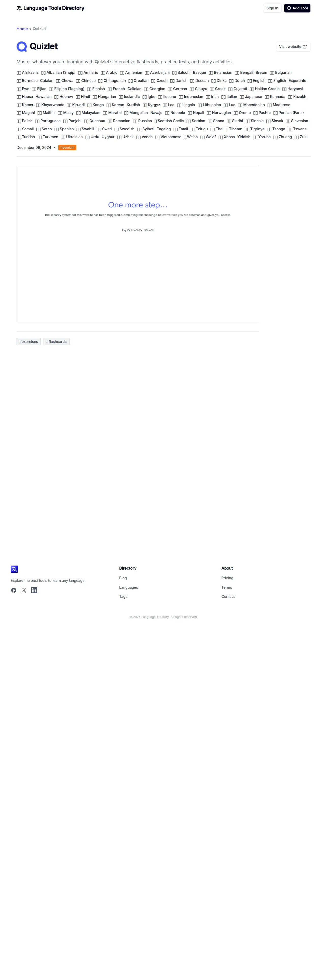Click the Add Tool button
Image resolution: width=327 pixels, height=980 pixels.
tap(297, 8)
